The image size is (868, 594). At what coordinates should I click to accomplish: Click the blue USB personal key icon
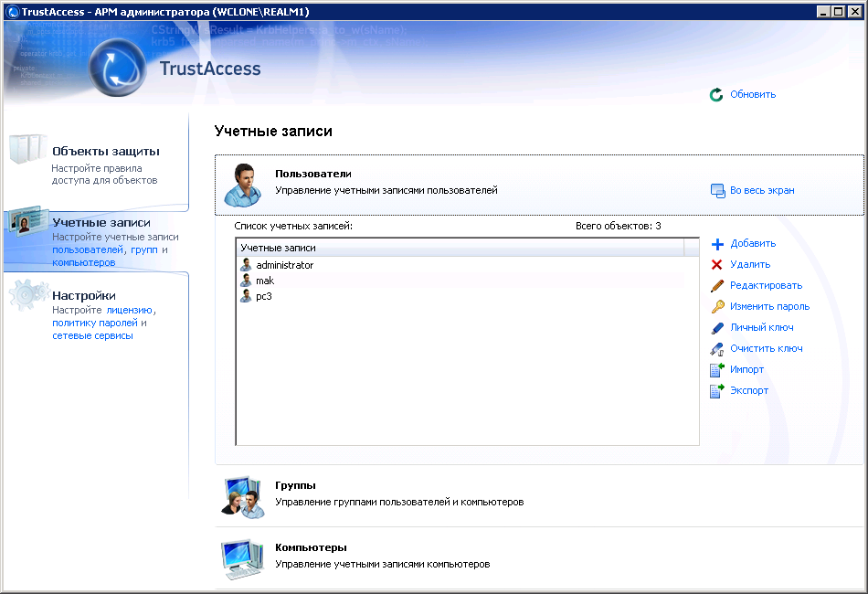coord(717,328)
